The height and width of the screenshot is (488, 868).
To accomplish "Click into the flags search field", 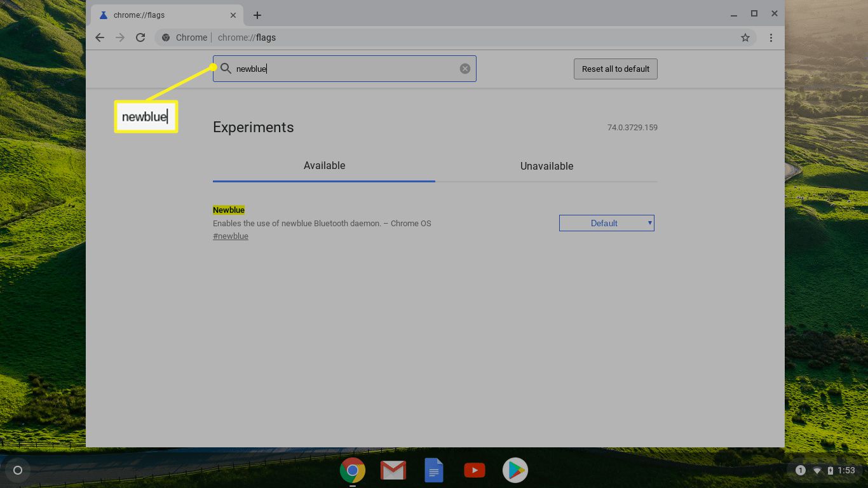I will (x=344, y=69).
